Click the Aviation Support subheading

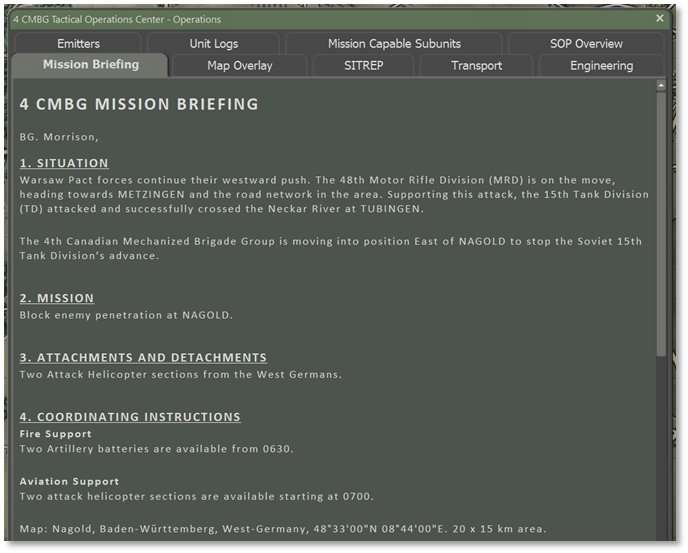click(x=69, y=481)
